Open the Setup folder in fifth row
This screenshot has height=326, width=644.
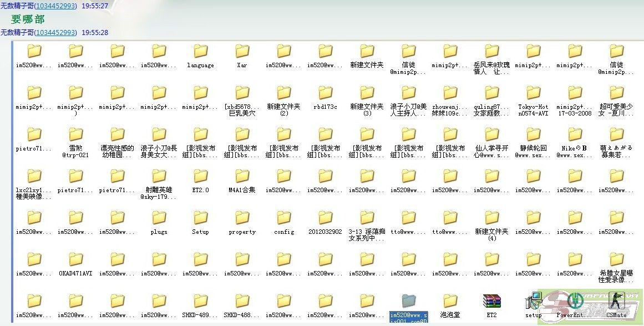pos(200,218)
